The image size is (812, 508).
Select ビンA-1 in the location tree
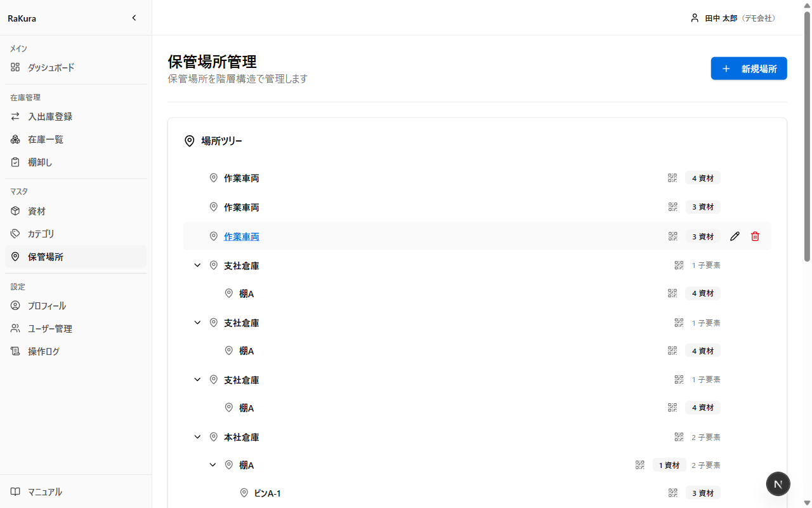coord(268,493)
